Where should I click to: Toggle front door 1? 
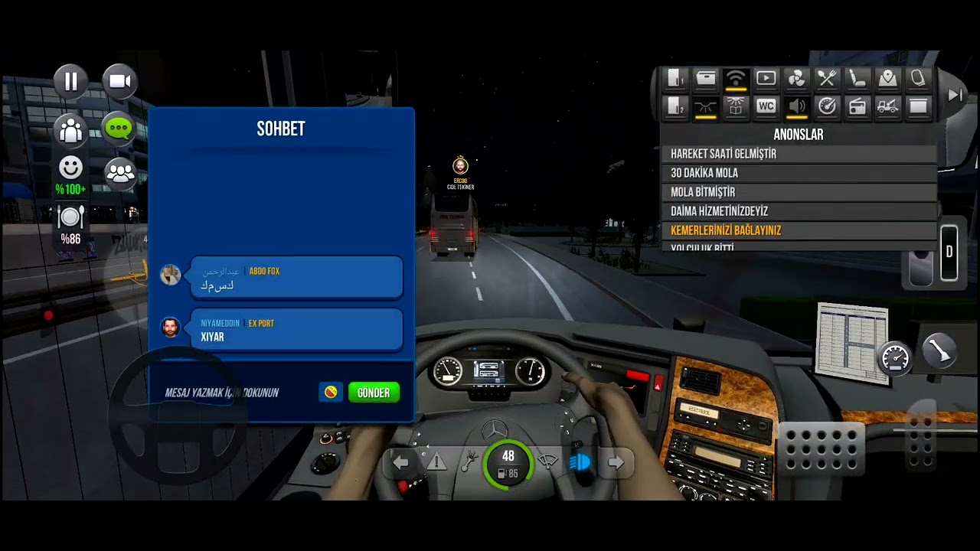click(x=675, y=78)
